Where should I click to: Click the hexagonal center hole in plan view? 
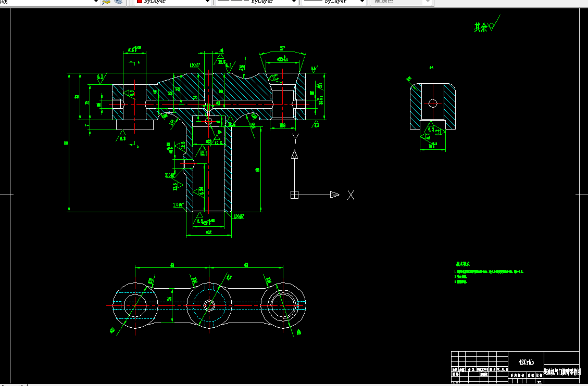click(x=209, y=305)
